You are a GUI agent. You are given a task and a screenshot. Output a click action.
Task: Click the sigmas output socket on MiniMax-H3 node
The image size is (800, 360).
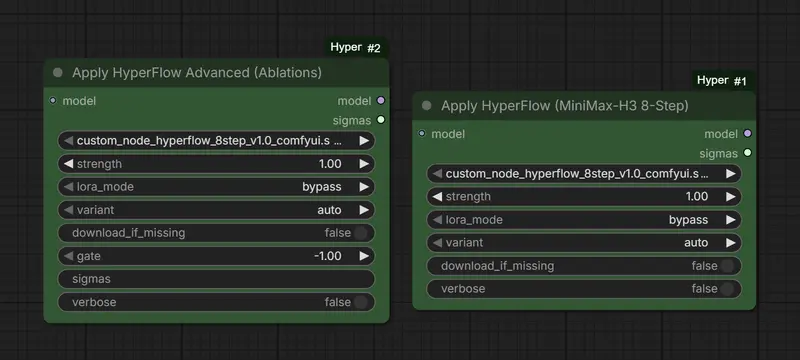[x=747, y=152]
